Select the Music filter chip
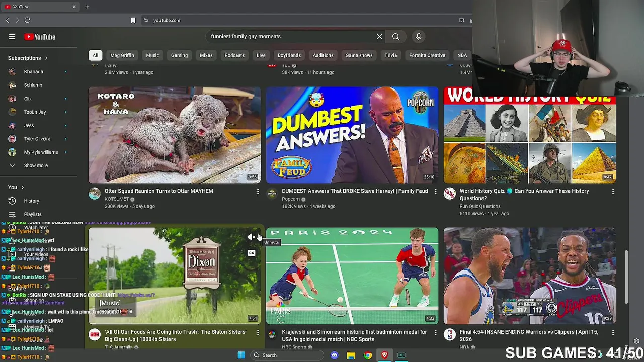Image resolution: width=644 pixels, height=362 pixels. coord(152,55)
